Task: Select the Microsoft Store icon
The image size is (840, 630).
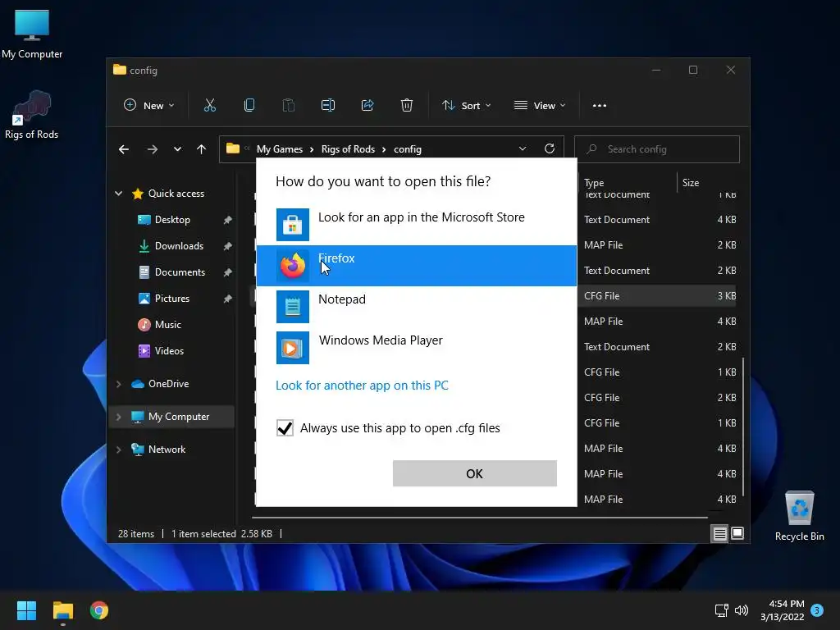Action: point(293,225)
